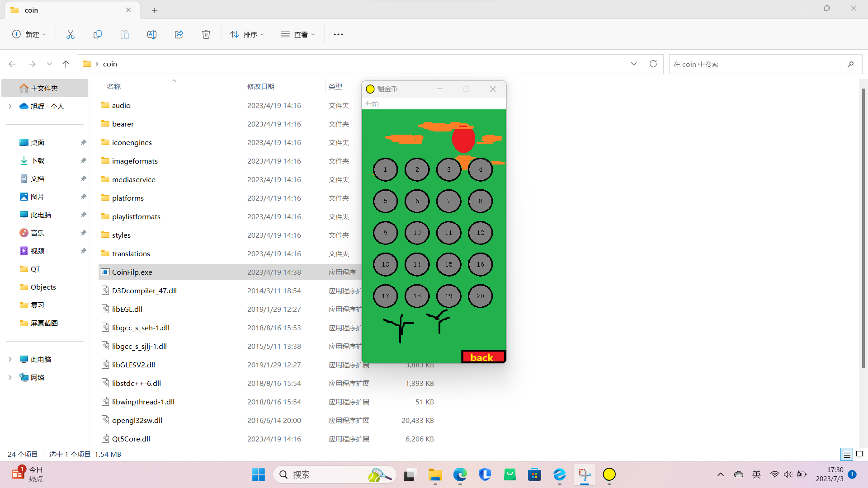Open level 19 coin button
This screenshot has width=868, height=488.
pos(448,296)
